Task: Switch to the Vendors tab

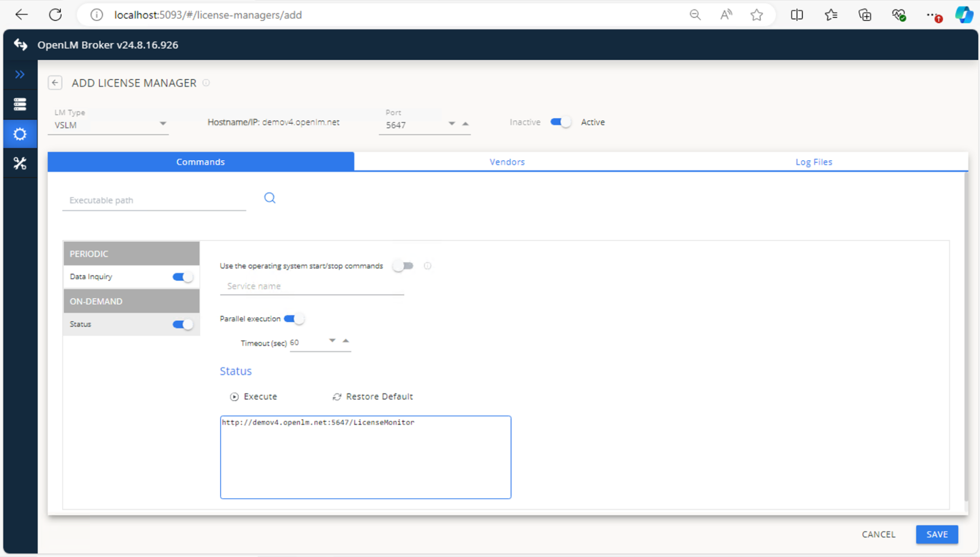Action: pyautogui.click(x=507, y=162)
